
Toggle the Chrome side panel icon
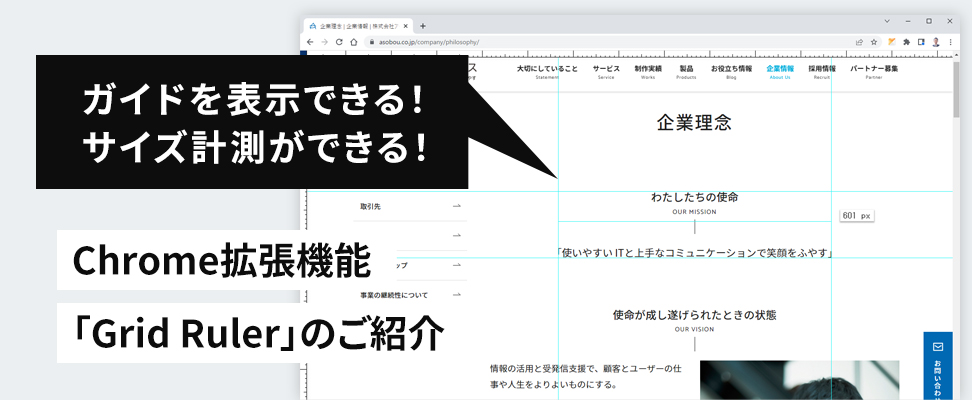[x=921, y=42]
